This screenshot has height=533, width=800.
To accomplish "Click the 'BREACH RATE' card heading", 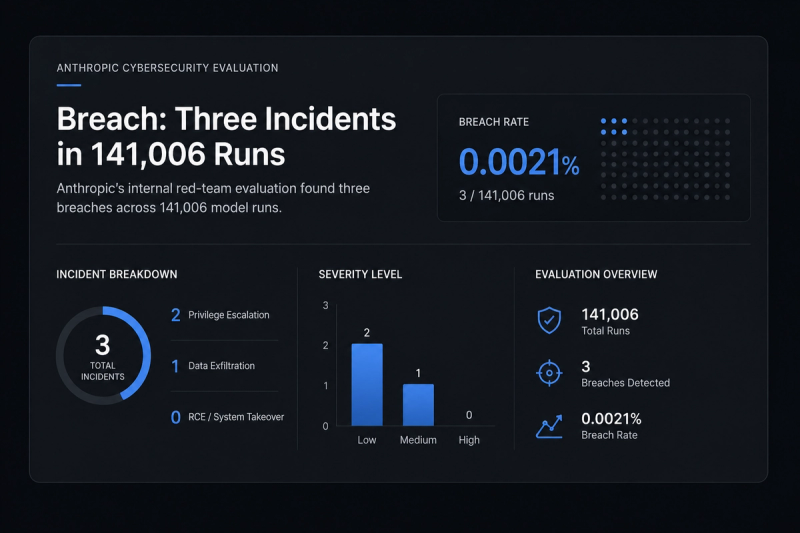I will point(493,122).
